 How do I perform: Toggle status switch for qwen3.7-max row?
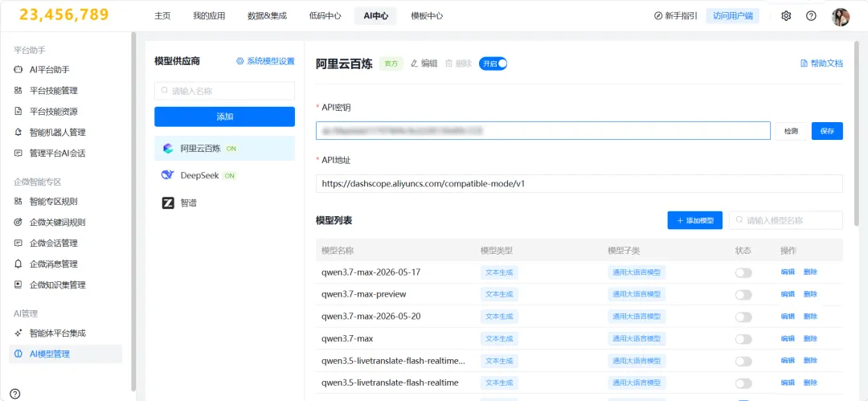pos(743,339)
